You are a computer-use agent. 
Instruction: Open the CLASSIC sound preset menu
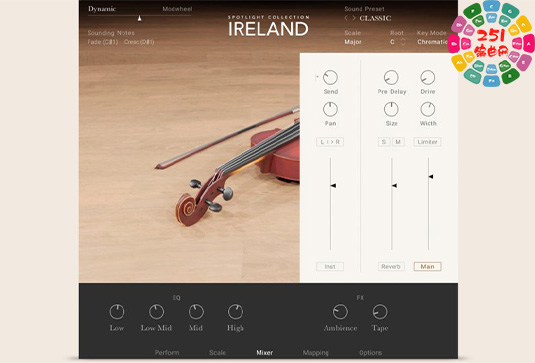[x=375, y=18]
